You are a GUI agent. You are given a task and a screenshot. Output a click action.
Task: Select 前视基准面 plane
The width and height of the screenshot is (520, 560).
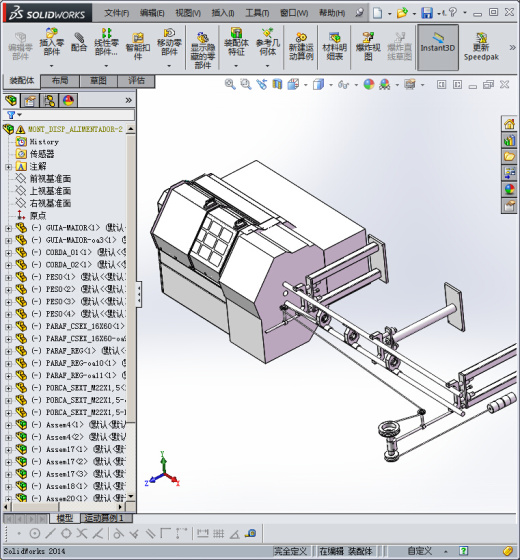point(50,179)
